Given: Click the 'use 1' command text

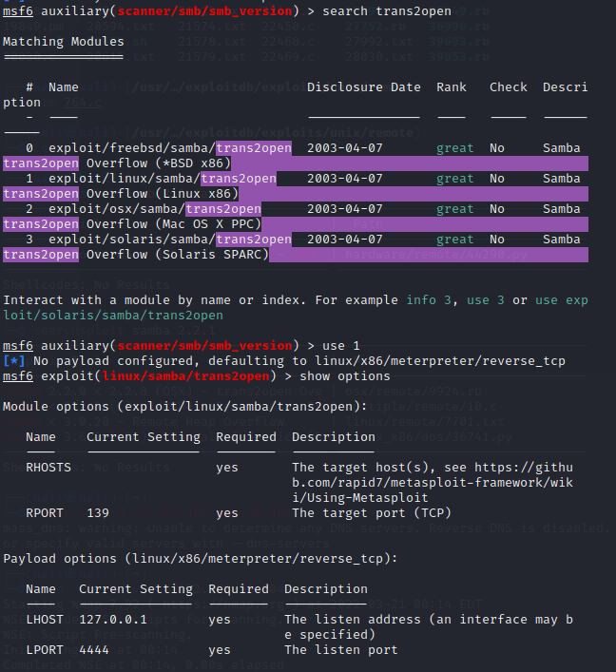Looking at the screenshot, I should coord(340,346).
